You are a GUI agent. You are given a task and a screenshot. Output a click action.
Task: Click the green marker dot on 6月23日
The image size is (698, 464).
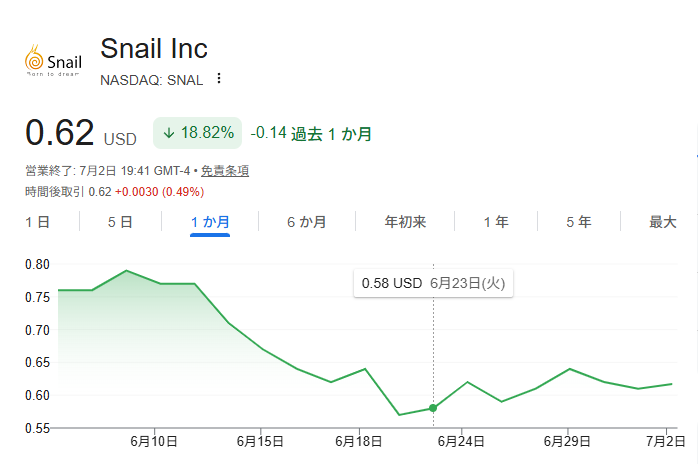[433, 408]
